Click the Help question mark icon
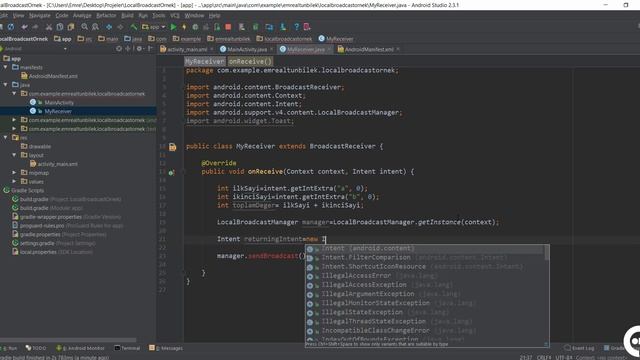The image size is (640, 360). (x=296, y=27)
